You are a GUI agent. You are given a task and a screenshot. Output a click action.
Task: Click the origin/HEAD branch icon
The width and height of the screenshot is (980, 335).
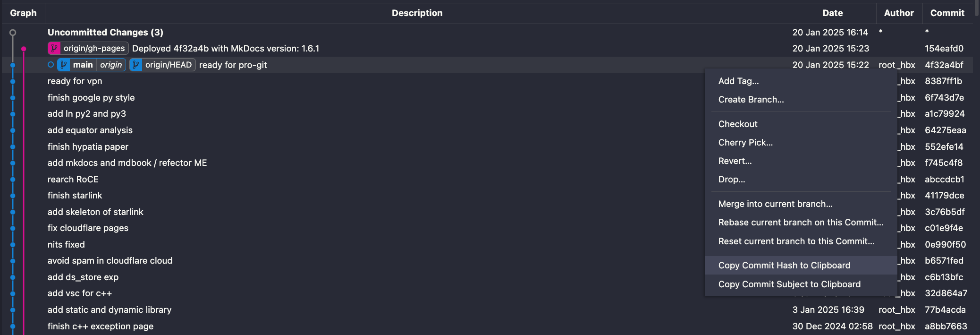(136, 65)
